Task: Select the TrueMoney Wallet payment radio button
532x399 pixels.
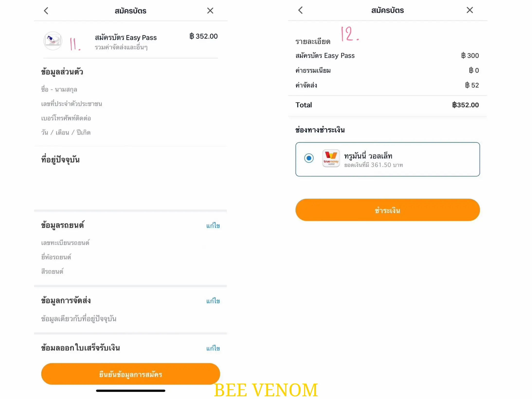Action: [x=309, y=158]
